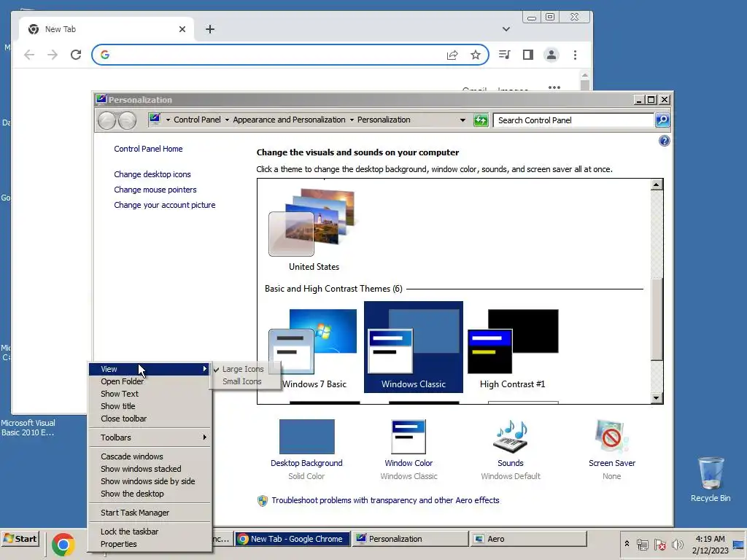Share this page from Chrome's address bar
This screenshot has width=747, height=560.
[452, 55]
